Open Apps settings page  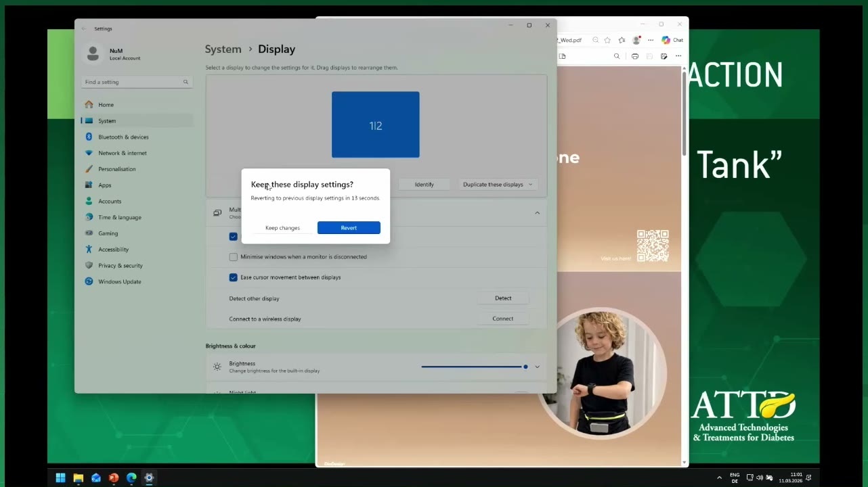[x=137, y=185]
